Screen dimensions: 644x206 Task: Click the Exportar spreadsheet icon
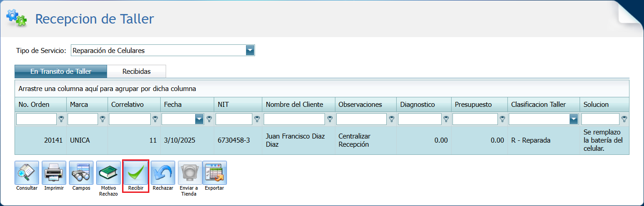[x=215, y=172]
